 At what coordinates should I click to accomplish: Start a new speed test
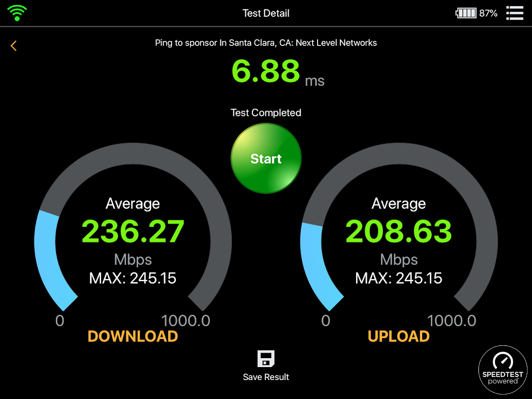coord(266,159)
